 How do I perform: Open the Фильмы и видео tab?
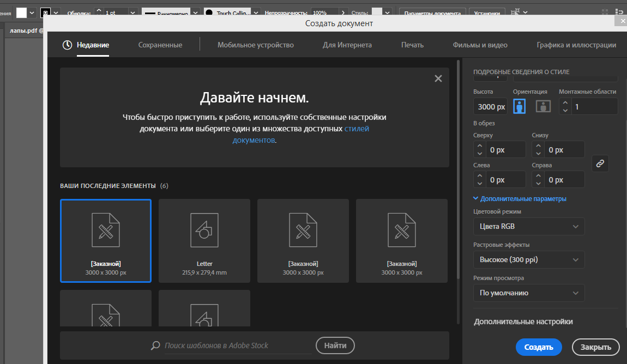tap(480, 45)
